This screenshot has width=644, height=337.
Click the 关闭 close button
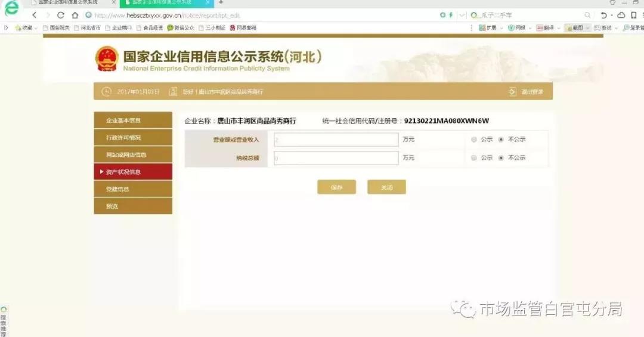pos(386,187)
